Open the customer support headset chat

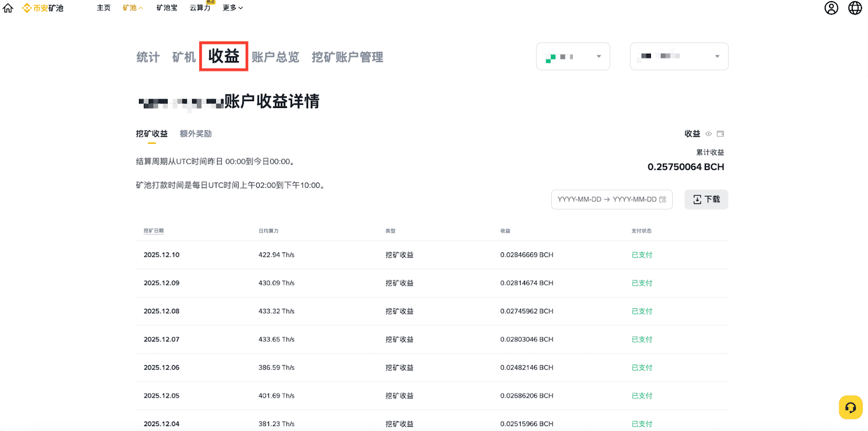click(850, 407)
